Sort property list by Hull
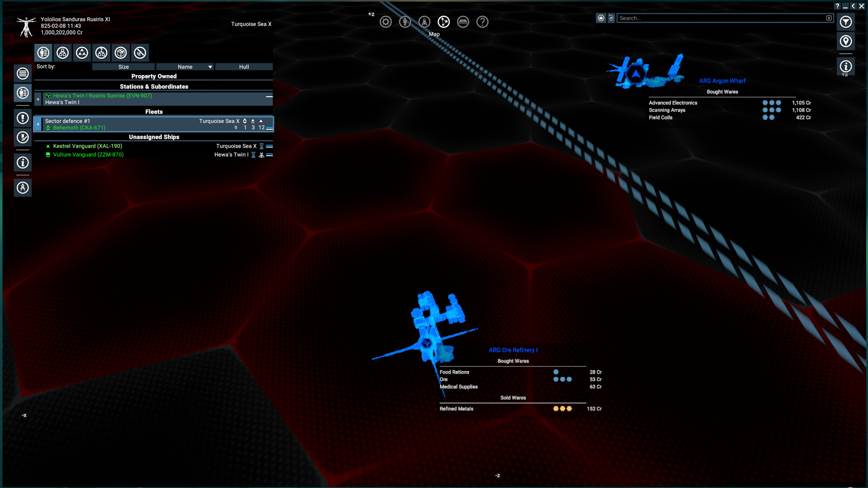Viewport: 868px width, 488px height. click(x=244, y=66)
